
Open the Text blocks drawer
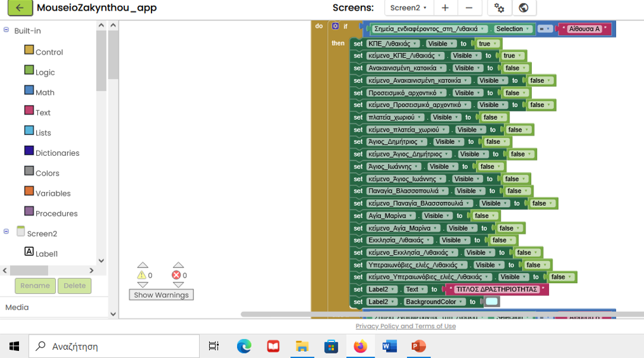click(x=37, y=112)
